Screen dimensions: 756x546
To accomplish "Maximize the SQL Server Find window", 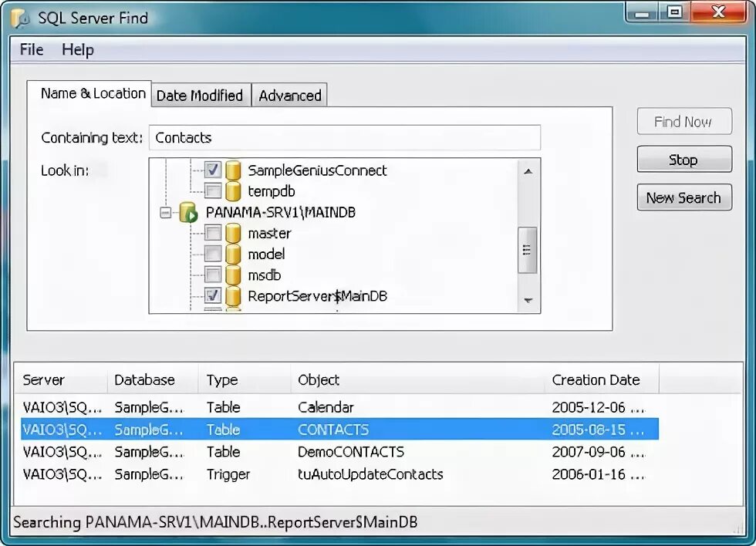I will 674,12.
